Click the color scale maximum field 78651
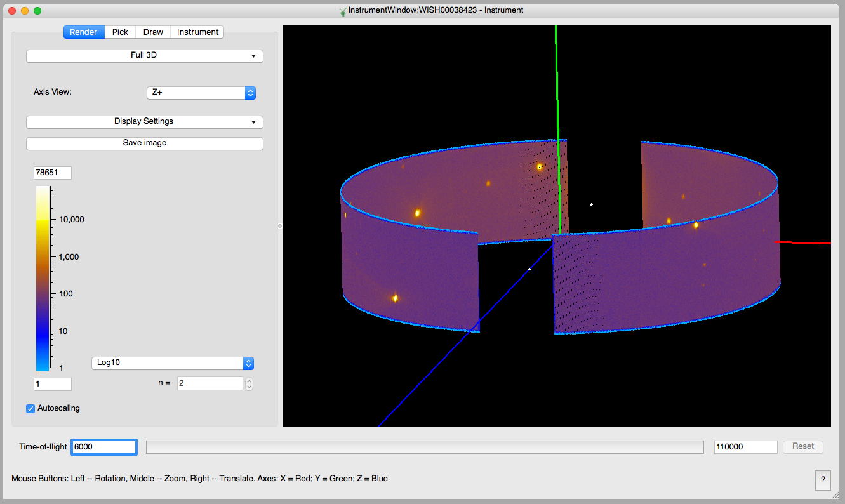 pos(53,173)
